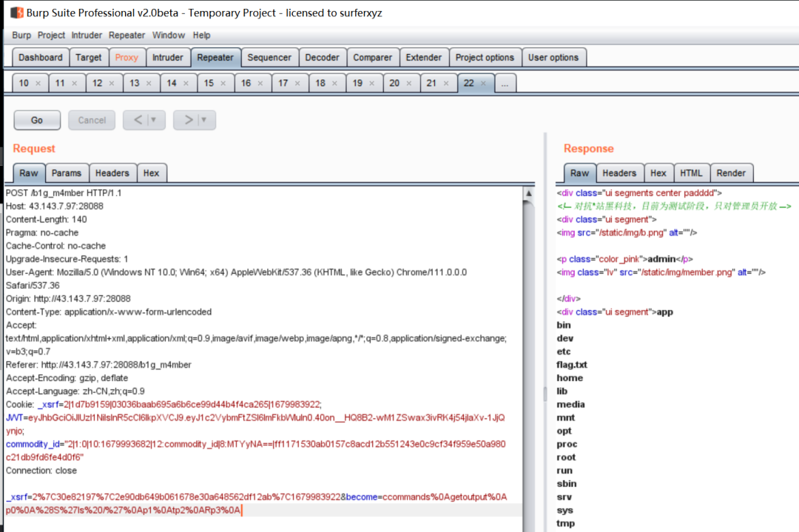
Task: Switch to the Extender tab
Action: (x=423, y=58)
